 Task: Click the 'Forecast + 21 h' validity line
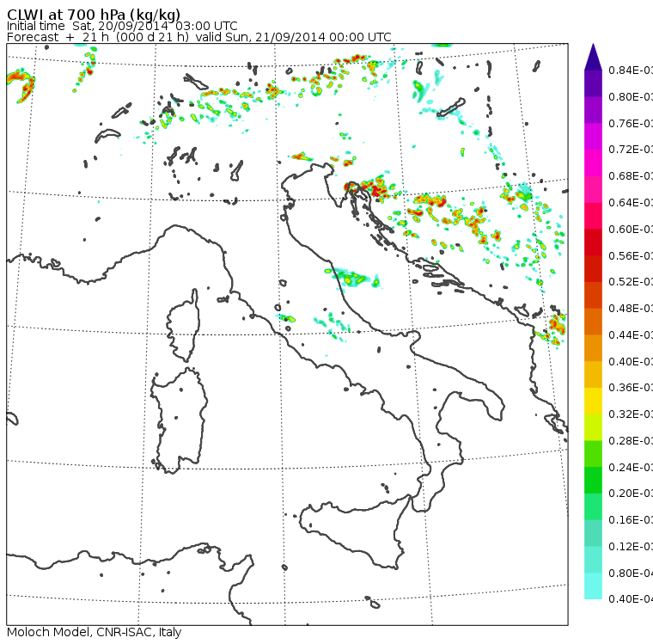199,37
